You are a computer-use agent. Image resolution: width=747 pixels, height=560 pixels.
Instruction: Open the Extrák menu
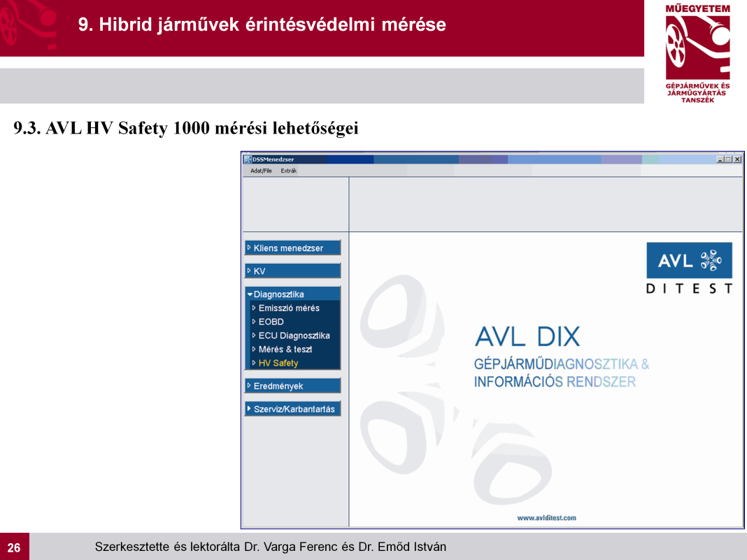tap(288, 171)
